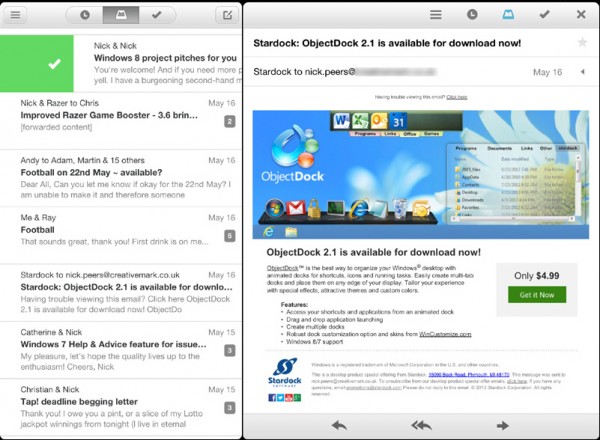Show the 2-message count badge for Razer thread
Screen dimensions: 600x440
pyautogui.click(x=230, y=122)
